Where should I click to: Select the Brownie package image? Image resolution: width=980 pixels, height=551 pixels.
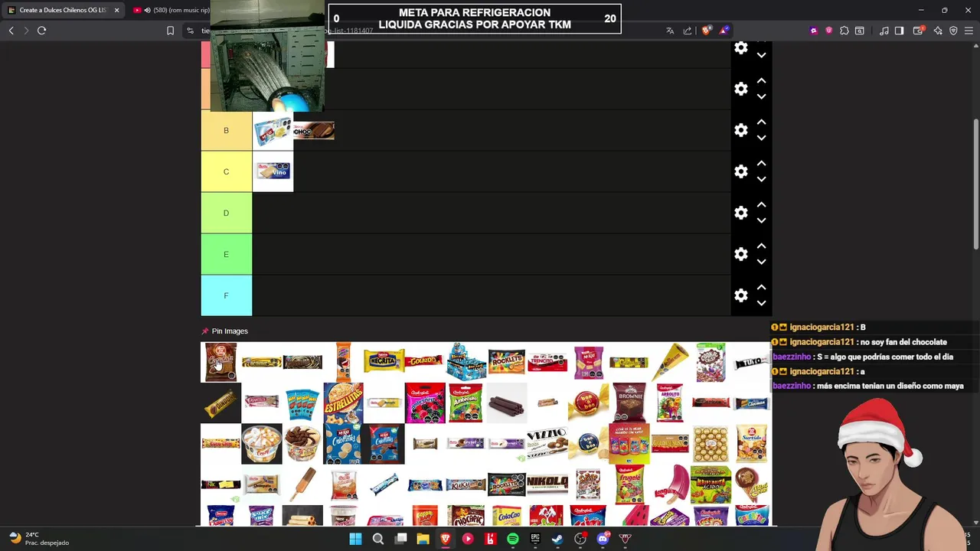(x=629, y=403)
